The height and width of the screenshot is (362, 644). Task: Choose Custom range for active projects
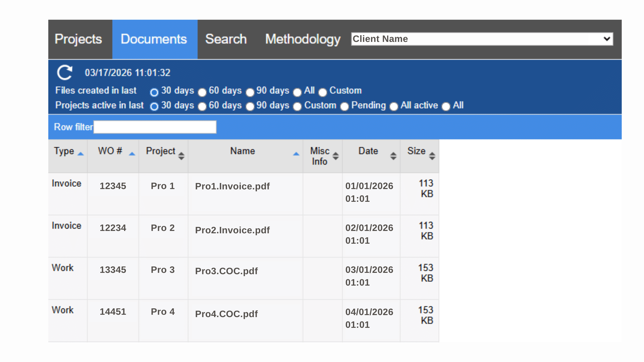pyautogui.click(x=297, y=107)
